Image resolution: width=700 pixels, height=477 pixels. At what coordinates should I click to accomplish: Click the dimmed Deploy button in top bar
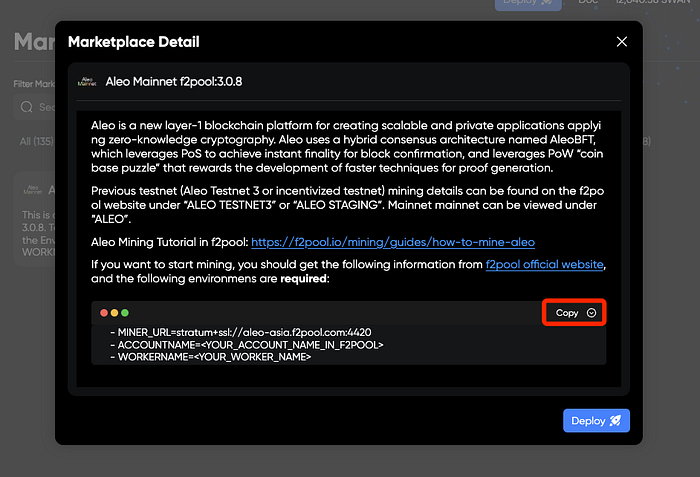coord(527,5)
